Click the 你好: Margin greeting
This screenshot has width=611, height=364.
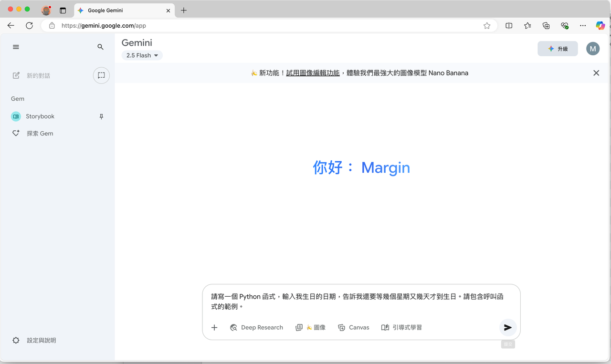pos(361,167)
